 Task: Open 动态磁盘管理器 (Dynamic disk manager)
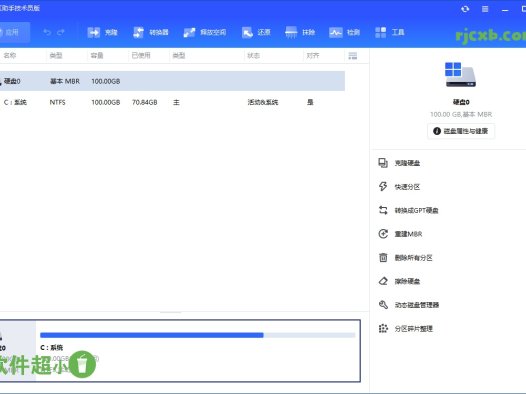[409, 305]
